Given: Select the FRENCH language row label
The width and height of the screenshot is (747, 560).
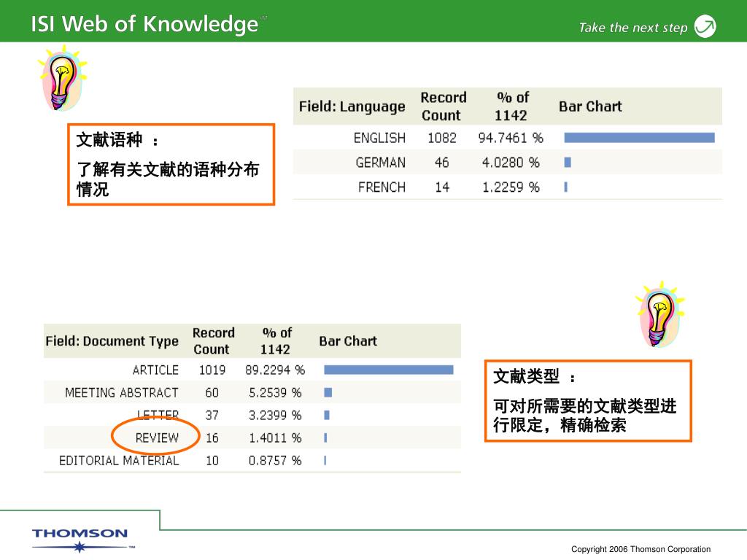Looking at the screenshot, I should pyautogui.click(x=382, y=187).
